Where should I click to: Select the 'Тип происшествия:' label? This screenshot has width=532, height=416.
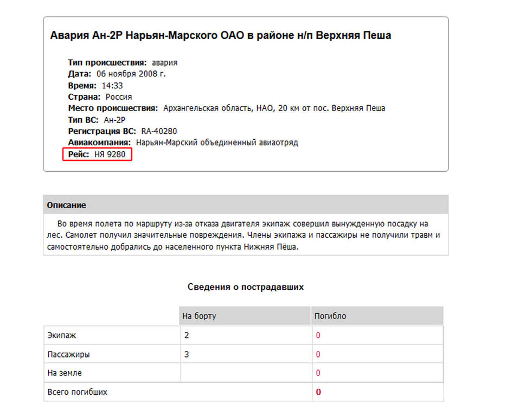(x=107, y=63)
